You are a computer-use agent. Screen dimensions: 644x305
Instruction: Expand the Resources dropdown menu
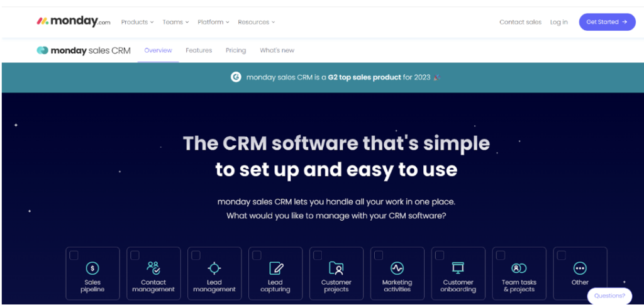click(x=257, y=22)
